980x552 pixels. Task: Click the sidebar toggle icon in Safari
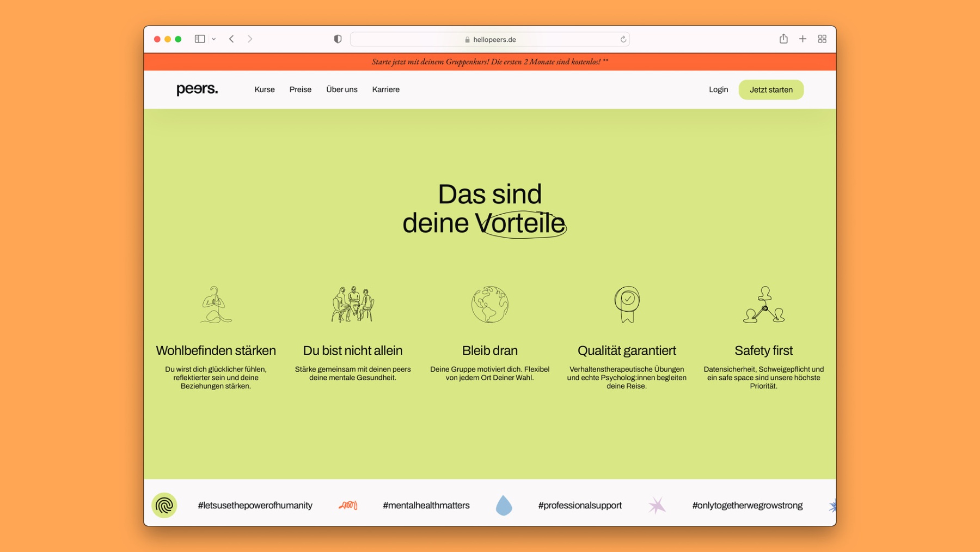coord(200,39)
